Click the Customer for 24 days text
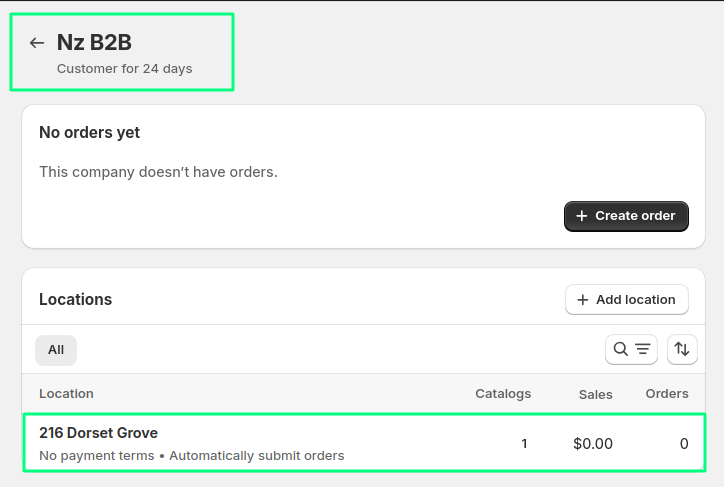 pyautogui.click(x=125, y=69)
